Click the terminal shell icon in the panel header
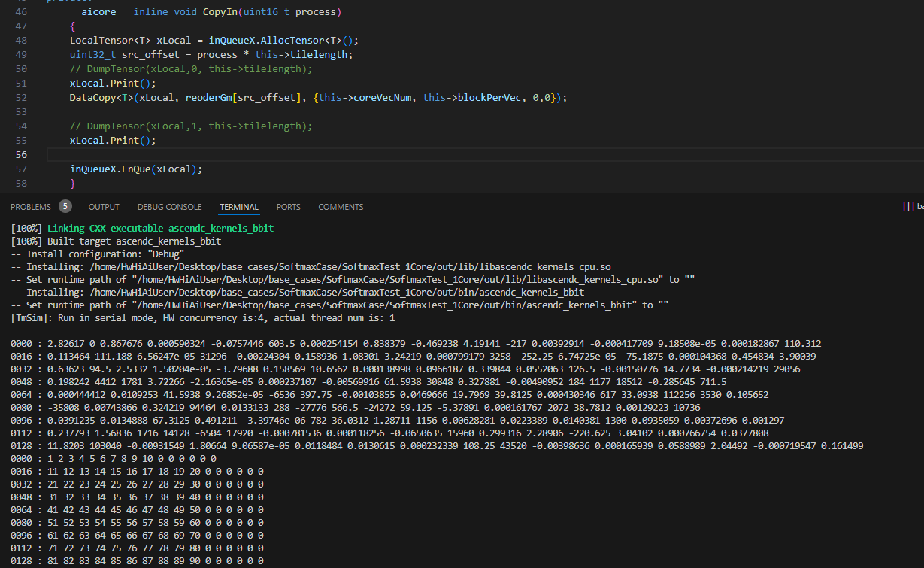The image size is (924, 568). pyautogui.click(x=907, y=206)
